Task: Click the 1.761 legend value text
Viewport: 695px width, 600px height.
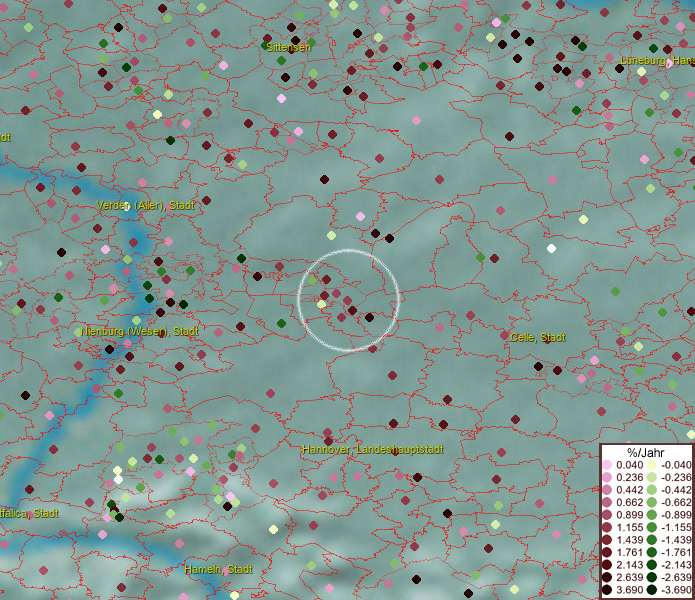Action: 629,552
